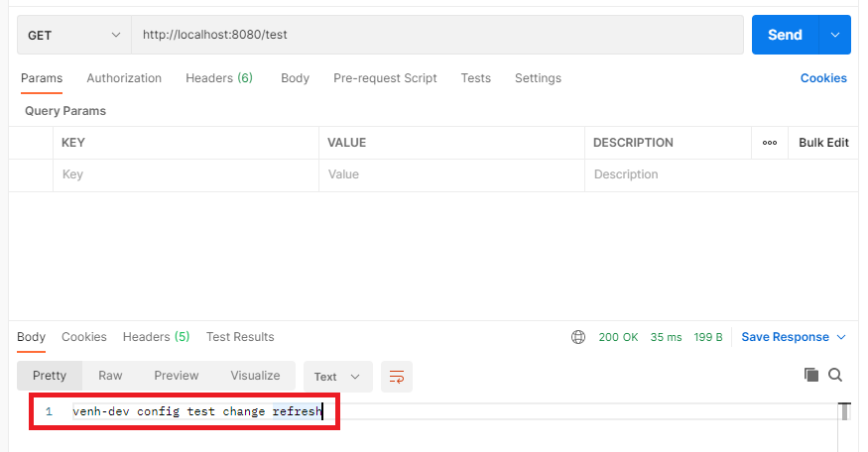The height and width of the screenshot is (452, 868).
Task: Click the search response magnifier icon
Action: tap(835, 375)
